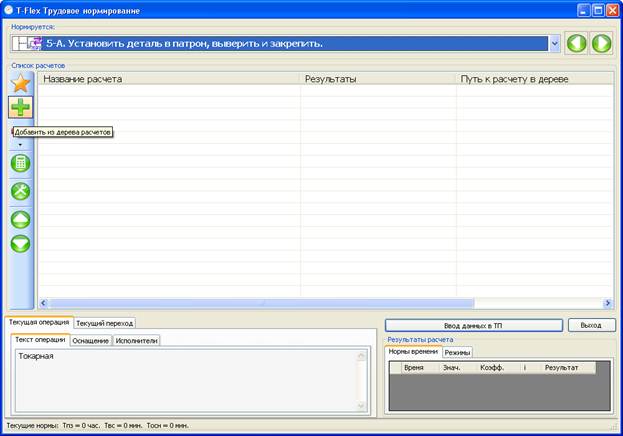Click 'Название расчета' column header

(168, 79)
